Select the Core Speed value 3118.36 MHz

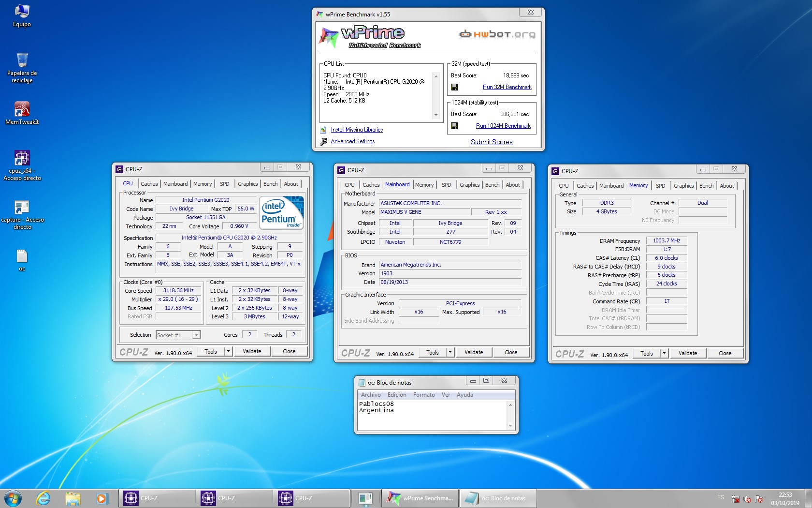178,291
